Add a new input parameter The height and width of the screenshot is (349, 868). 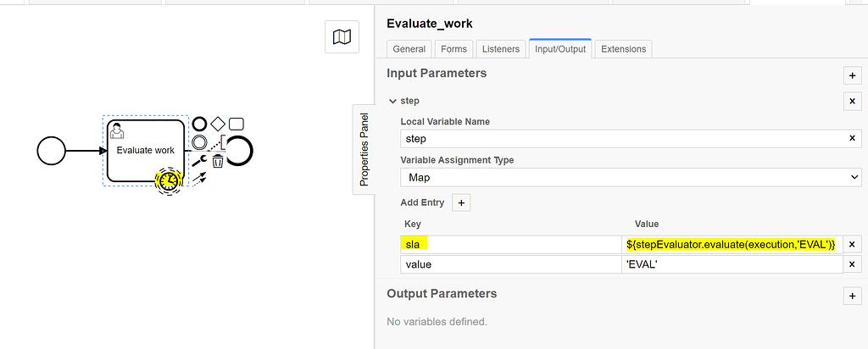(852, 75)
